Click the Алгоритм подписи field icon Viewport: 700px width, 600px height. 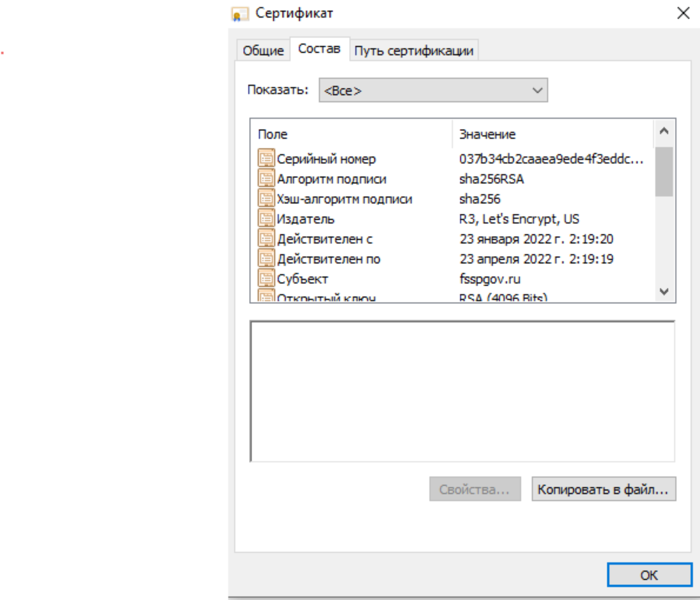(x=266, y=178)
